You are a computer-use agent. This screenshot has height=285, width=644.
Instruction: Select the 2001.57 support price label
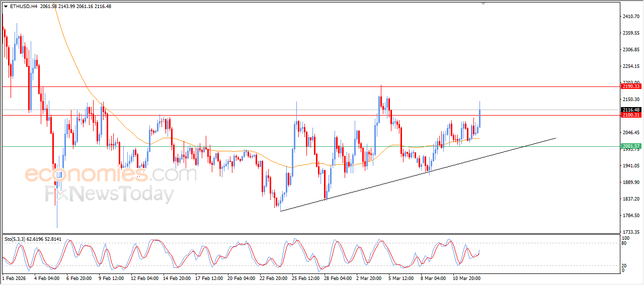(x=630, y=146)
